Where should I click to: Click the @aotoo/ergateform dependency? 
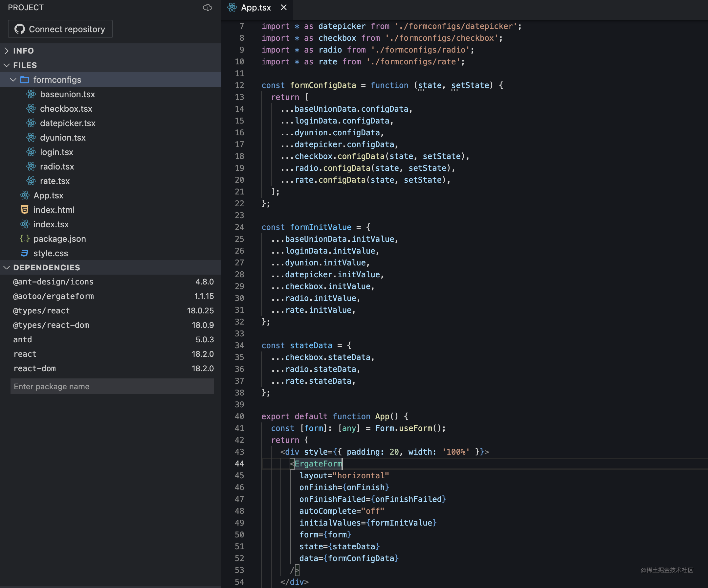(x=53, y=296)
